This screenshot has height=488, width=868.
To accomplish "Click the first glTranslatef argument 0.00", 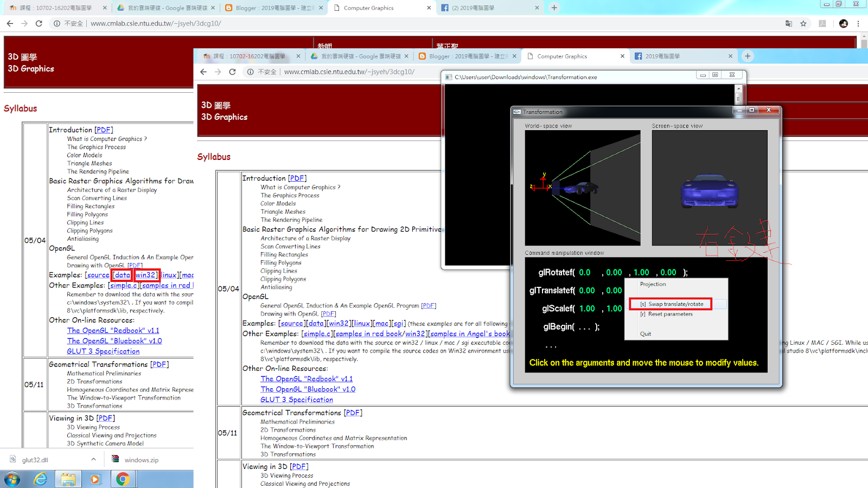I will tap(587, 291).
